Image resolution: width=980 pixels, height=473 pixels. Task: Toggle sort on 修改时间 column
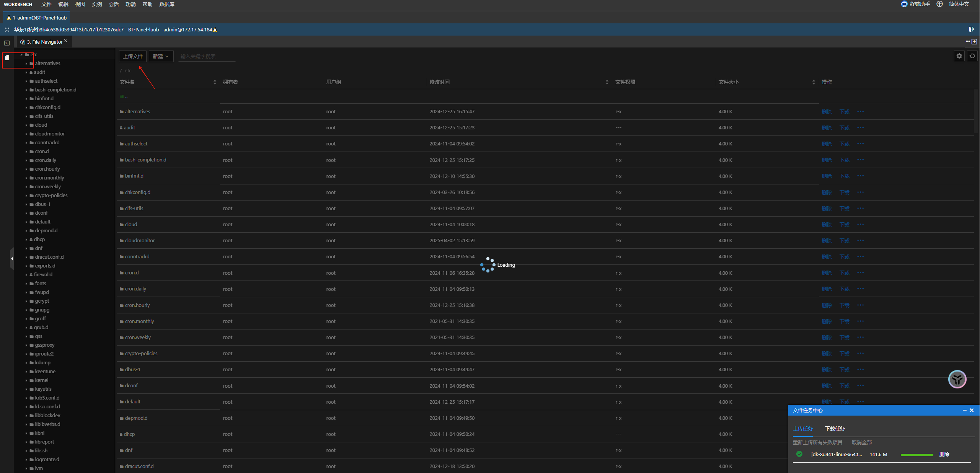[607, 82]
